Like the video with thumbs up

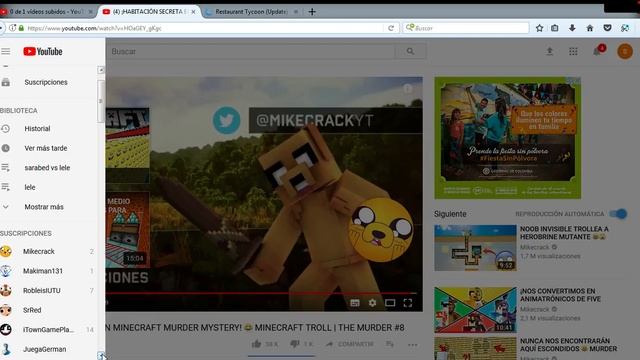coord(256,344)
